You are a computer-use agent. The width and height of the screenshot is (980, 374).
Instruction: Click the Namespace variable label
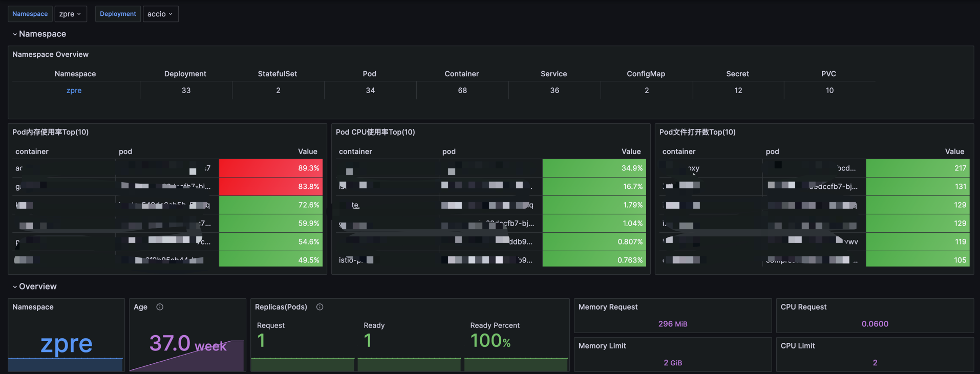coord(30,14)
